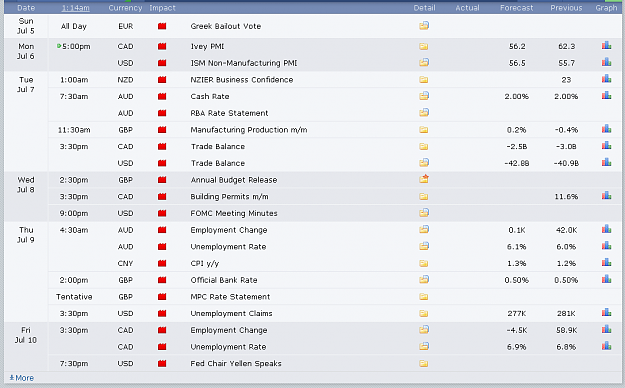Click the 277K forecast for Unemployment Claims
625x388 pixels.
[x=517, y=313]
